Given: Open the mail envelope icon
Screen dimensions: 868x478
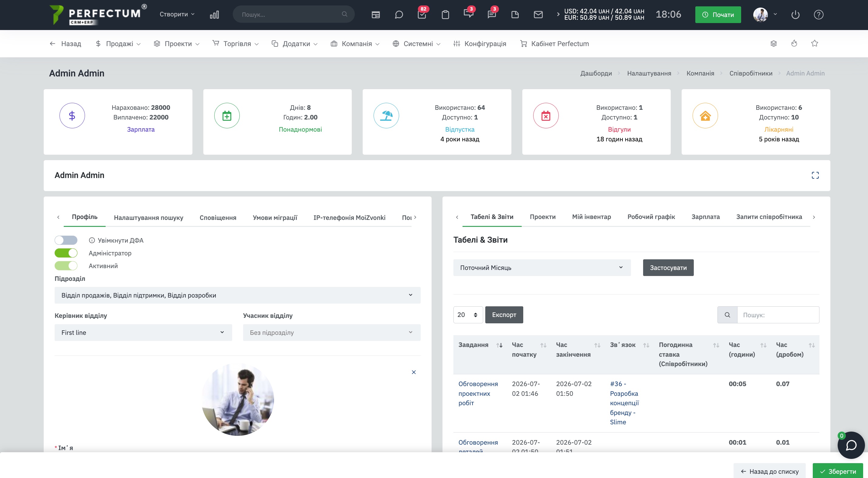Looking at the screenshot, I should coord(538,15).
